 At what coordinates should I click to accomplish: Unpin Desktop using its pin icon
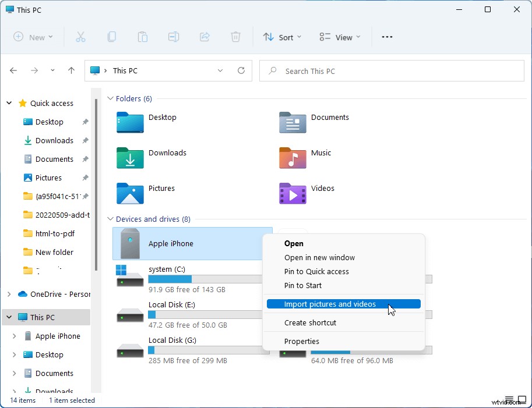pos(86,122)
